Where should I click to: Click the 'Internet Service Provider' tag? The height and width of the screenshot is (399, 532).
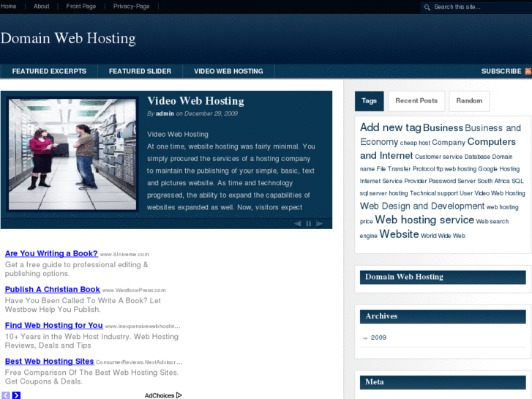[393, 182]
